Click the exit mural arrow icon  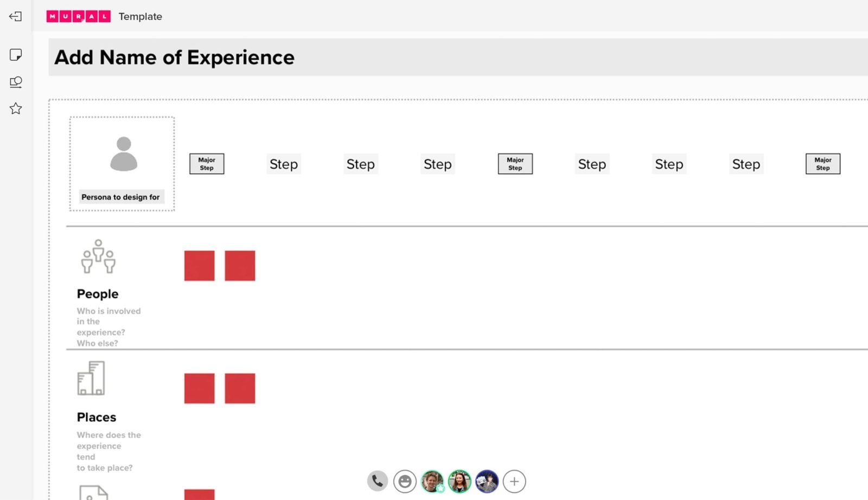tap(16, 16)
